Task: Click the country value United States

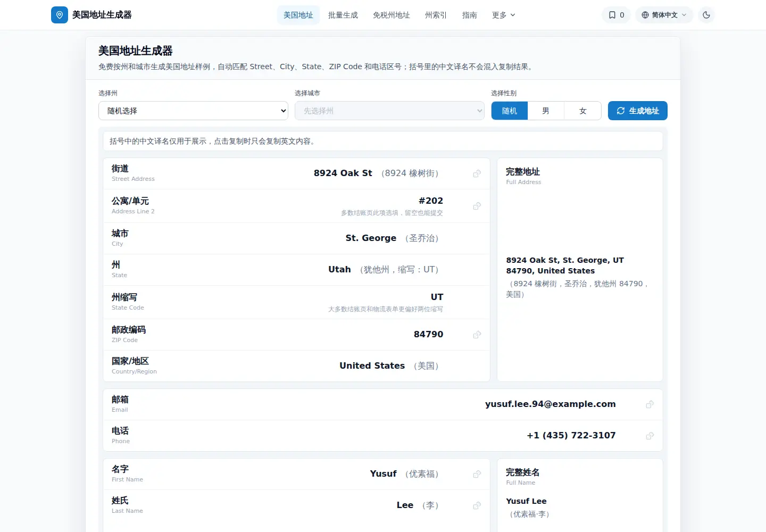Action: click(372, 366)
